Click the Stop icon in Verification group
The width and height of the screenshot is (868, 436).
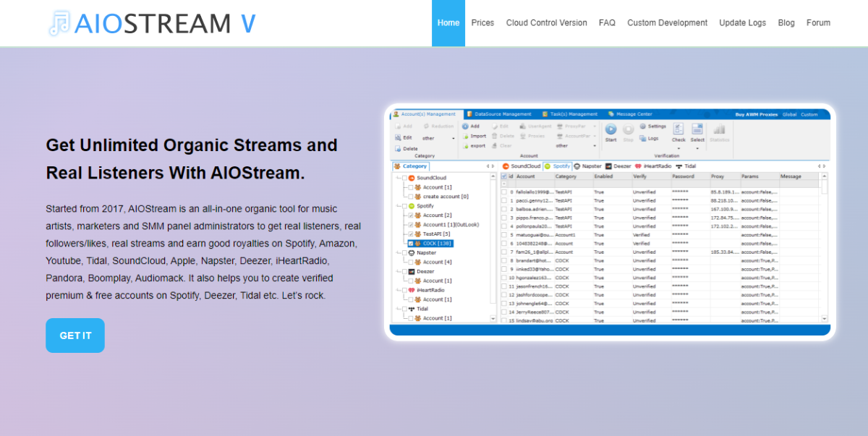628,129
